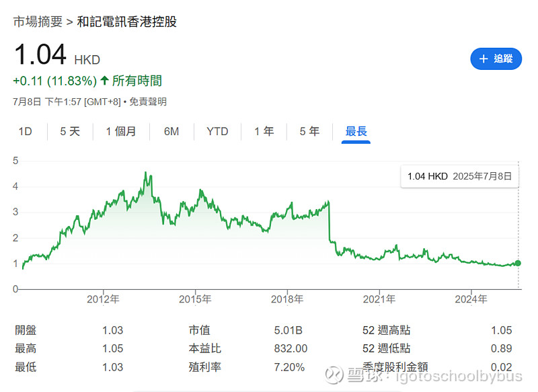Click the 2018年 x-axis label

tap(287, 299)
